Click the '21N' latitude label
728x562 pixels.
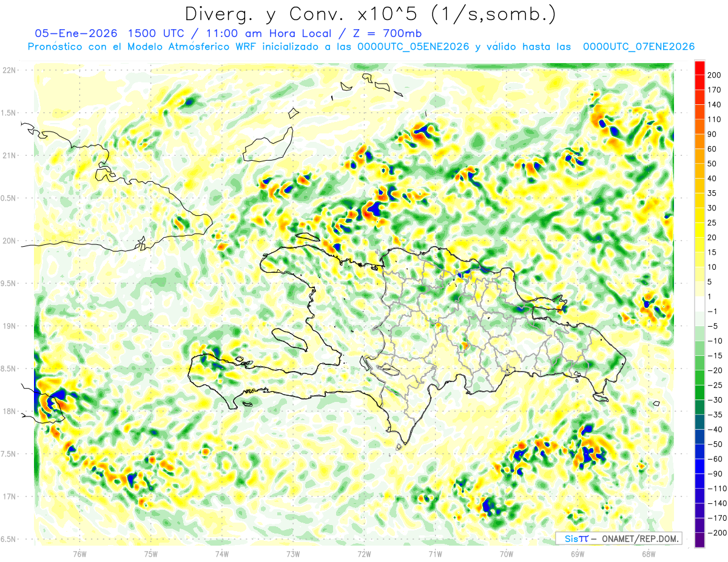tap(9, 155)
